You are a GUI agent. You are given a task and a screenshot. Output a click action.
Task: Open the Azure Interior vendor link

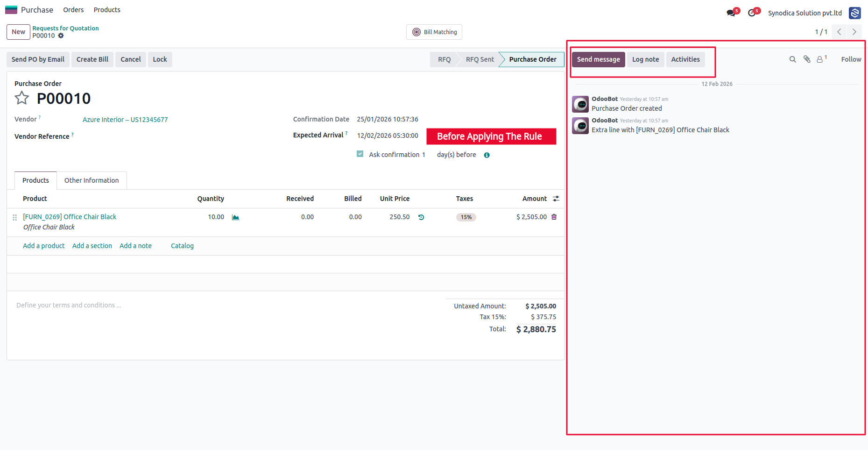point(125,120)
